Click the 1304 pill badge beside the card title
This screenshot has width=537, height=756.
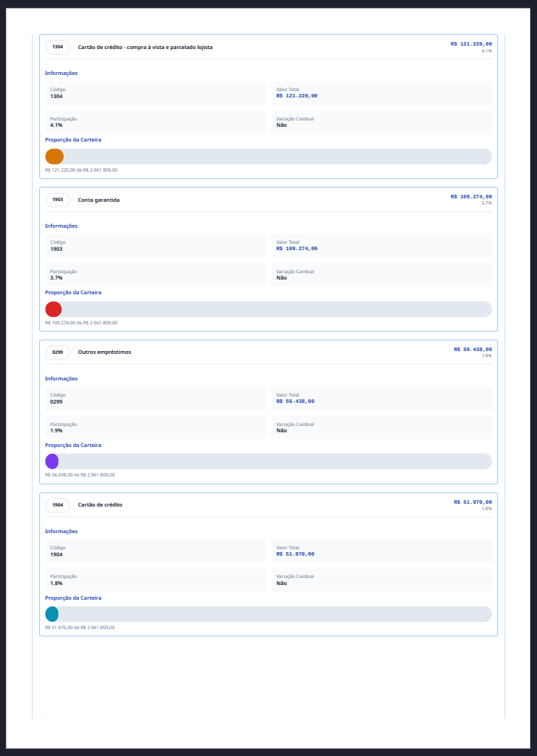57,47
